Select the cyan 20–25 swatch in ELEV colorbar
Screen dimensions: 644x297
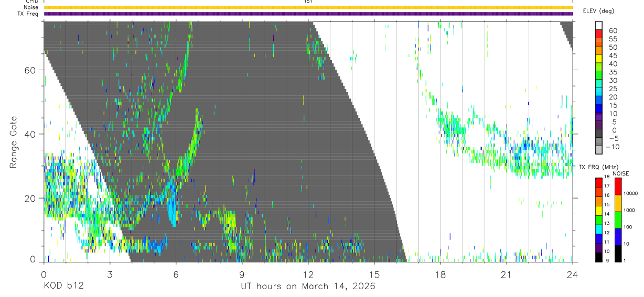pyautogui.click(x=598, y=93)
